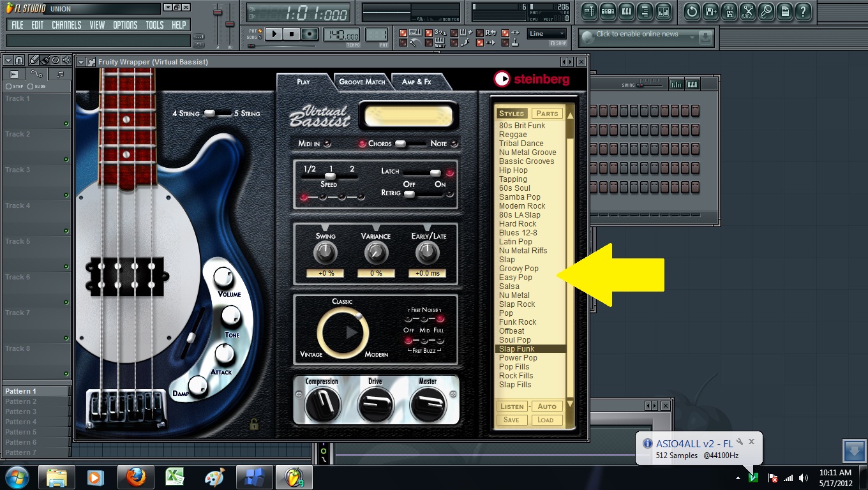This screenshot has width=868, height=490.
Task: Open Firefox from the taskbar
Action: [x=135, y=477]
